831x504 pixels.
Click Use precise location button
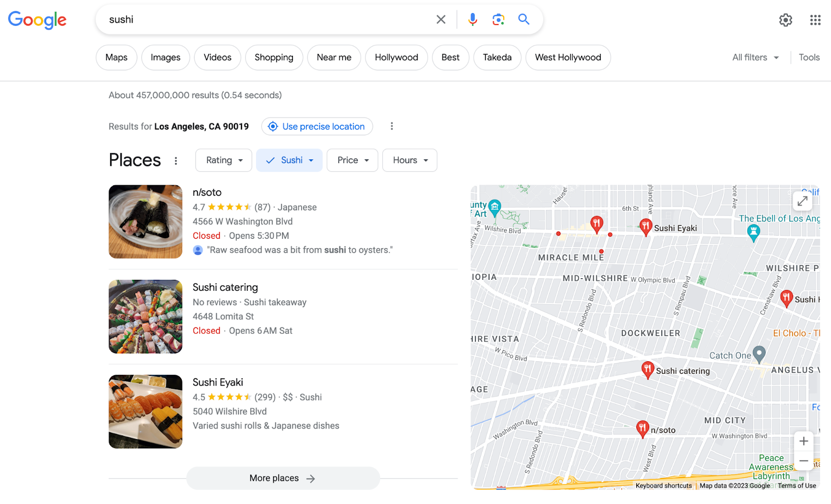pos(317,126)
